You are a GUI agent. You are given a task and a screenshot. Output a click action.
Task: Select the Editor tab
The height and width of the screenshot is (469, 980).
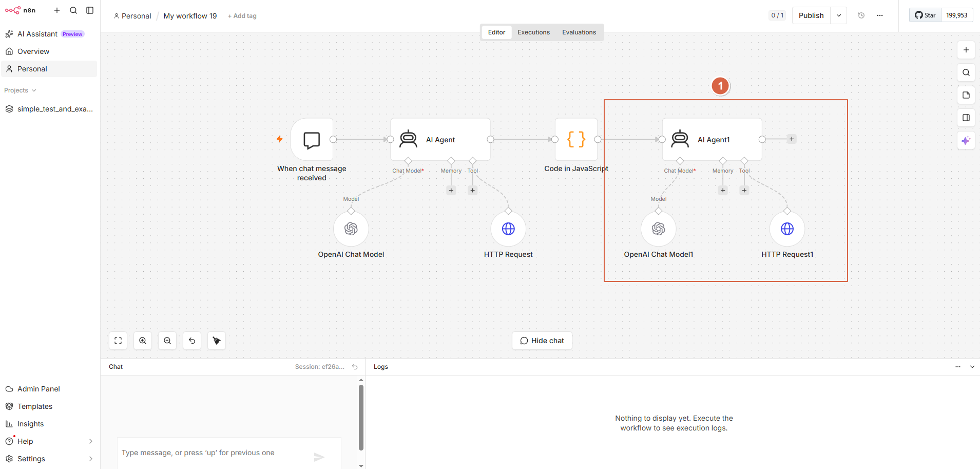point(496,32)
